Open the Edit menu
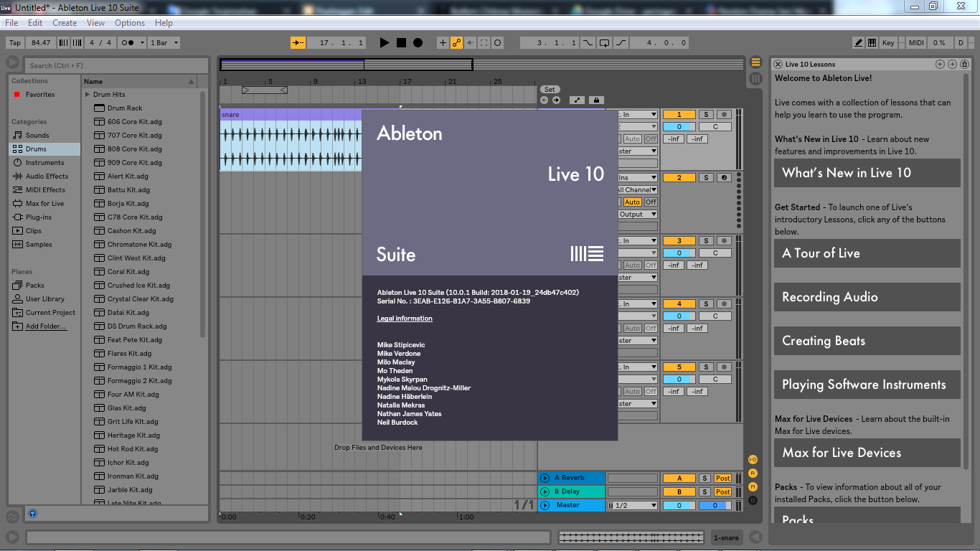The height and width of the screenshot is (551, 980). (x=35, y=23)
